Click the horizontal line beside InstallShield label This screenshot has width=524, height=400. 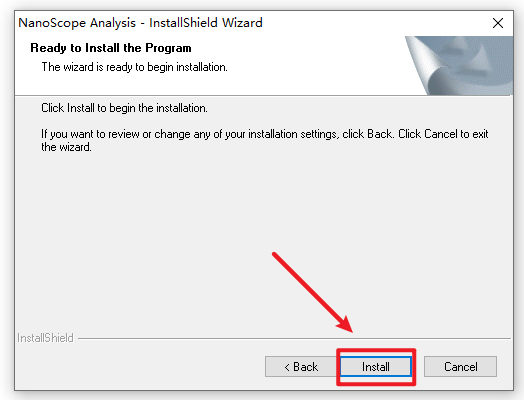[x=294, y=339]
